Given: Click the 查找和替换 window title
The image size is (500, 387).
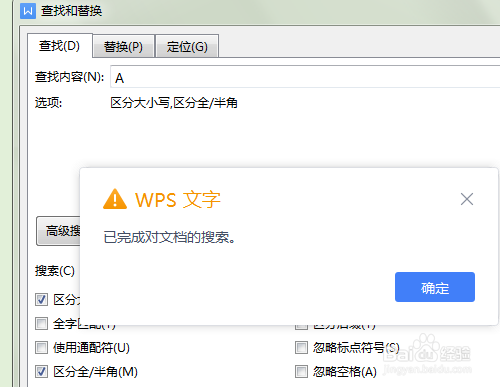Looking at the screenshot, I should pos(71,11).
